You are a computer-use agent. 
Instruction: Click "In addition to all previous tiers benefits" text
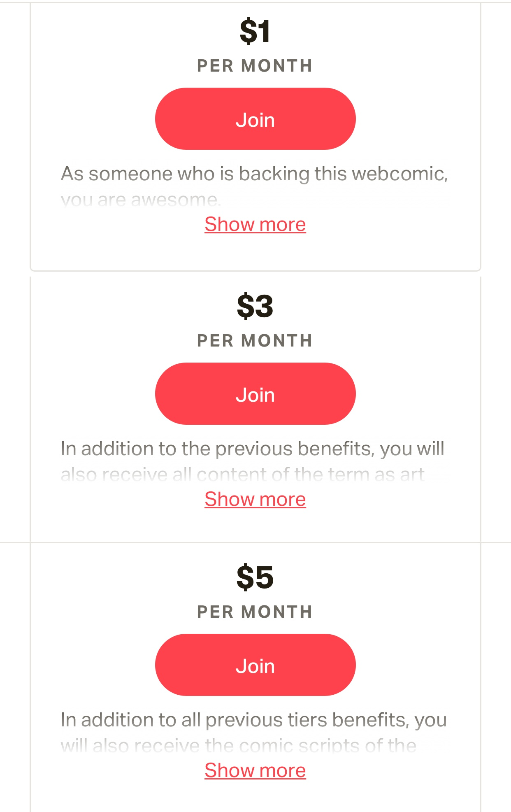coord(253,720)
